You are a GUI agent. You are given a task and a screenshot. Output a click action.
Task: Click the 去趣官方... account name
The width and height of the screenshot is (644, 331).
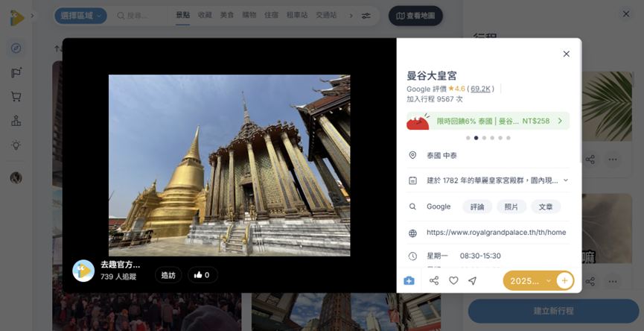coord(121,265)
